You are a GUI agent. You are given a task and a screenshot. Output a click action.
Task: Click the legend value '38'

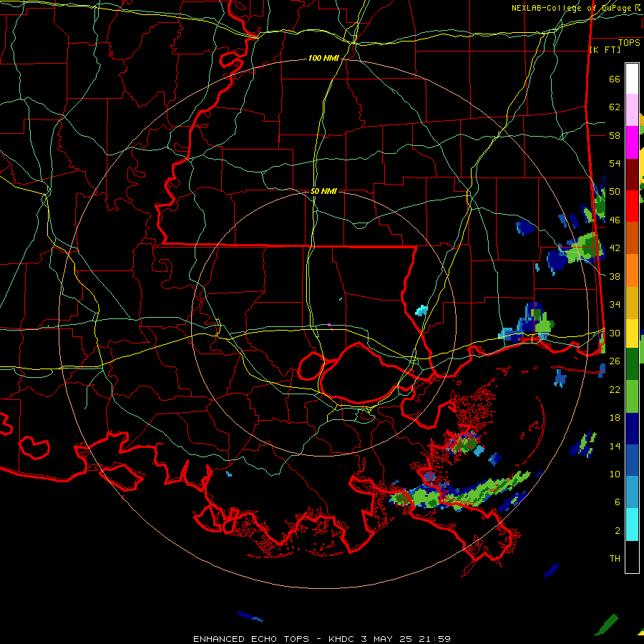pos(615,276)
